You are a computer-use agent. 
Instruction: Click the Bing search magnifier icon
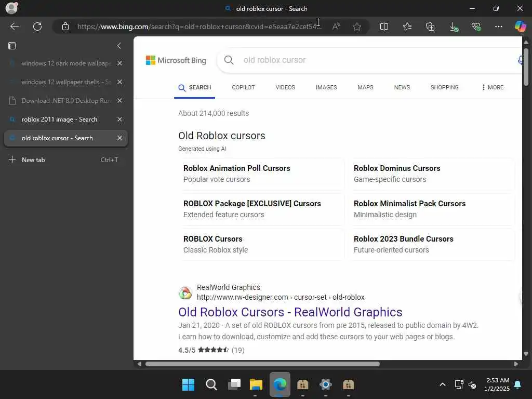(x=229, y=60)
